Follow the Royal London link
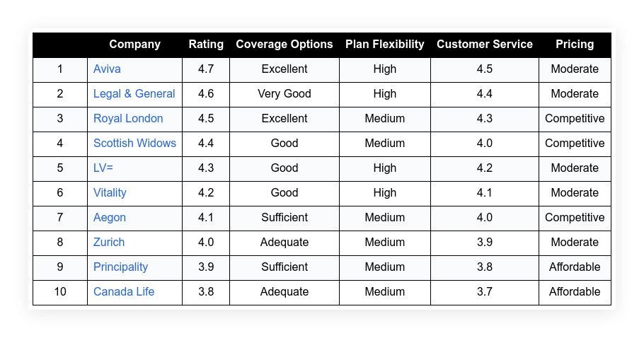The image size is (644, 338). tap(128, 119)
